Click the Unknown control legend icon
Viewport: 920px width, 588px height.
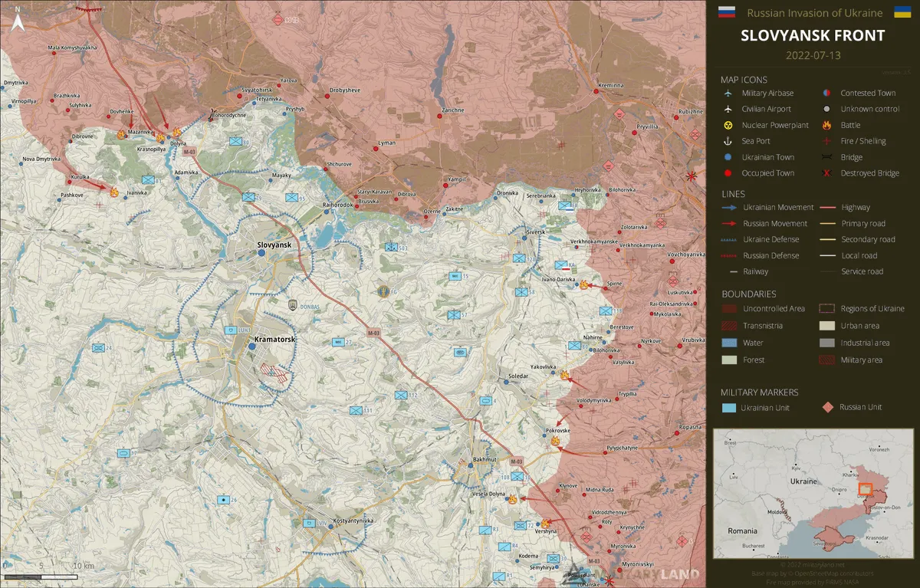click(x=826, y=109)
